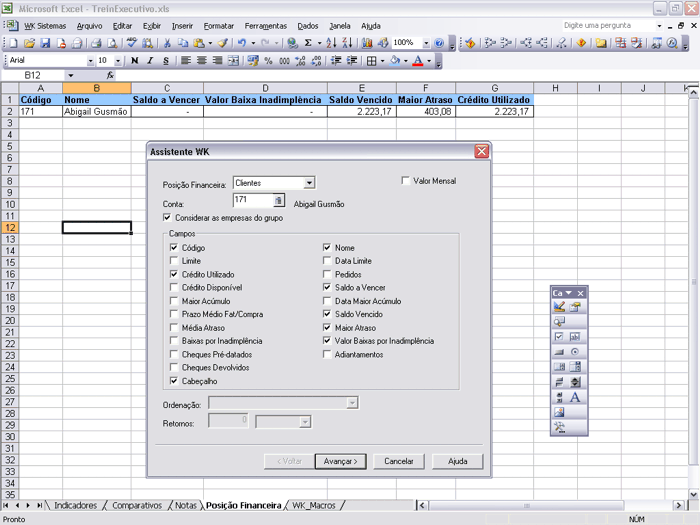
Task: Click the AutoSum sigma icon
Action: [x=307, y=43]
